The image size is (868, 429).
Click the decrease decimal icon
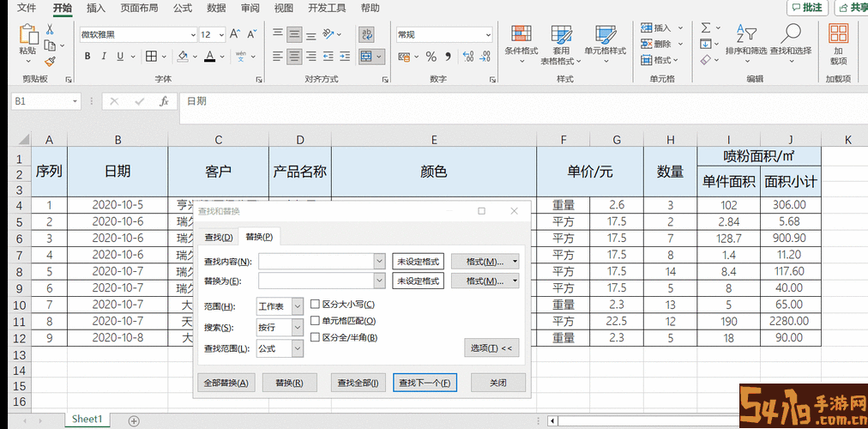[x=485, y=56]
